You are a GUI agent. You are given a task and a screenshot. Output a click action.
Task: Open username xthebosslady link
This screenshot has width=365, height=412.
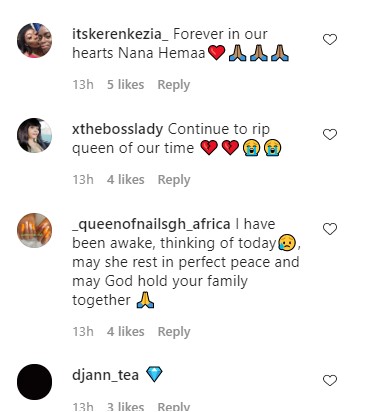(x=117, y=129)
